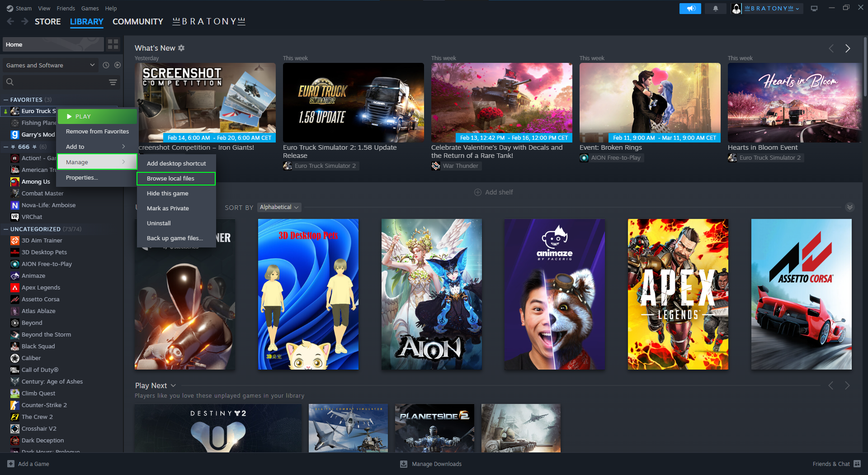Open Euro Truck 1.58 Update news
Viewport: 868px width, 475px height.
pyautogui.click(x=354, y=103)
